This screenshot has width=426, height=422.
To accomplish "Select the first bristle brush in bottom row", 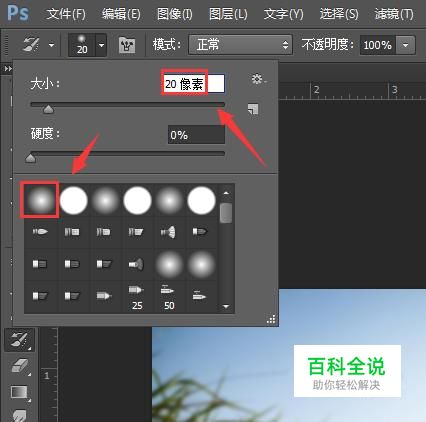I will [40, 296].
